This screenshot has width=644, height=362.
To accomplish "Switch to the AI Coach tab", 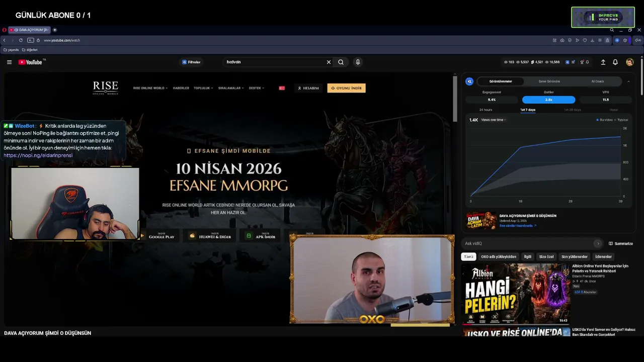I will click(x=598, y=81).
